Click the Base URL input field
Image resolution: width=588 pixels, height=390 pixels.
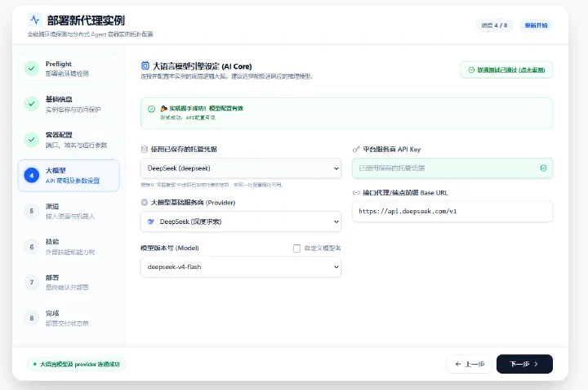452,211
